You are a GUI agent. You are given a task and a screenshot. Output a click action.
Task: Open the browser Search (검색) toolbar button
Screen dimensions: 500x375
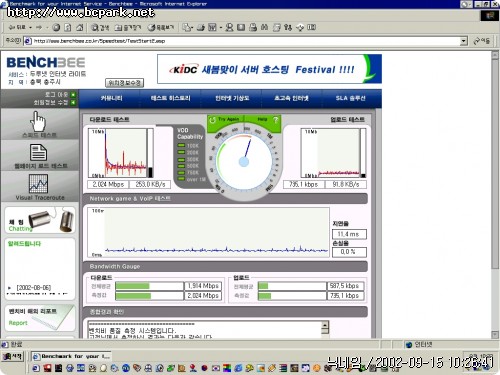coord(100,27)
